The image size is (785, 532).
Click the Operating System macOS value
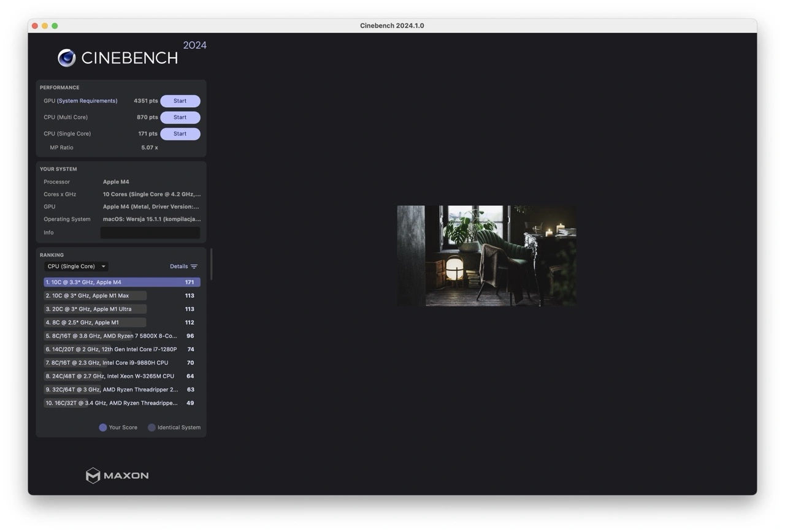(151, 219)
